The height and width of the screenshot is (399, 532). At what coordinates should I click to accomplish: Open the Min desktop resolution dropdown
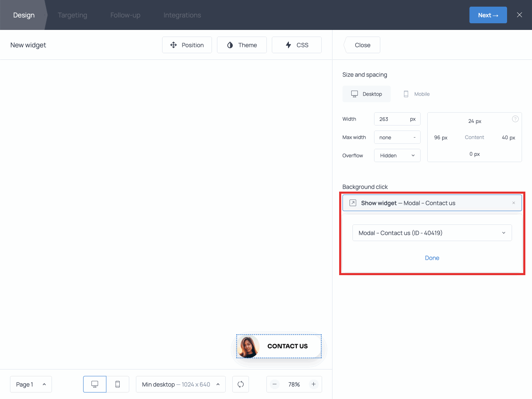click(181, 384)
